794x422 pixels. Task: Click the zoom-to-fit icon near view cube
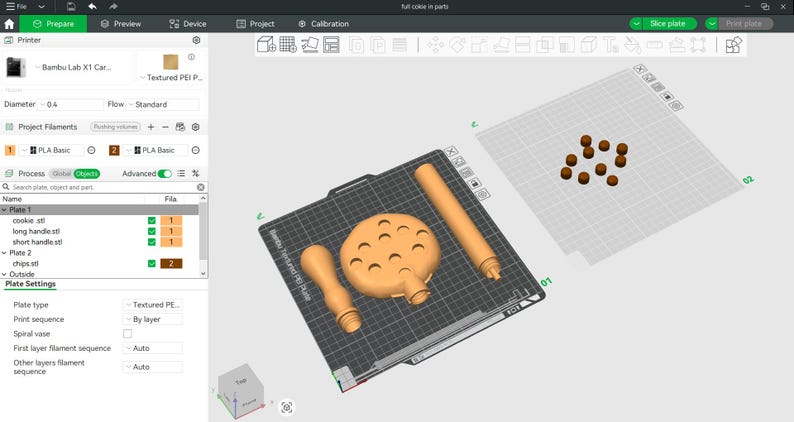(287, 407)
